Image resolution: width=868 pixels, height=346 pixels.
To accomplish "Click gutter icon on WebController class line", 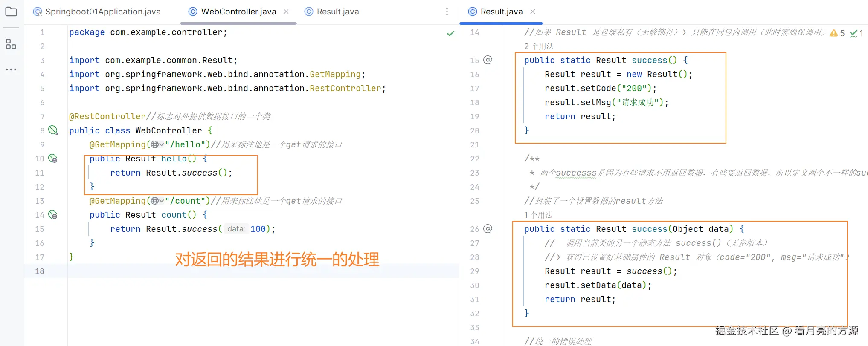I will [53, 130].
